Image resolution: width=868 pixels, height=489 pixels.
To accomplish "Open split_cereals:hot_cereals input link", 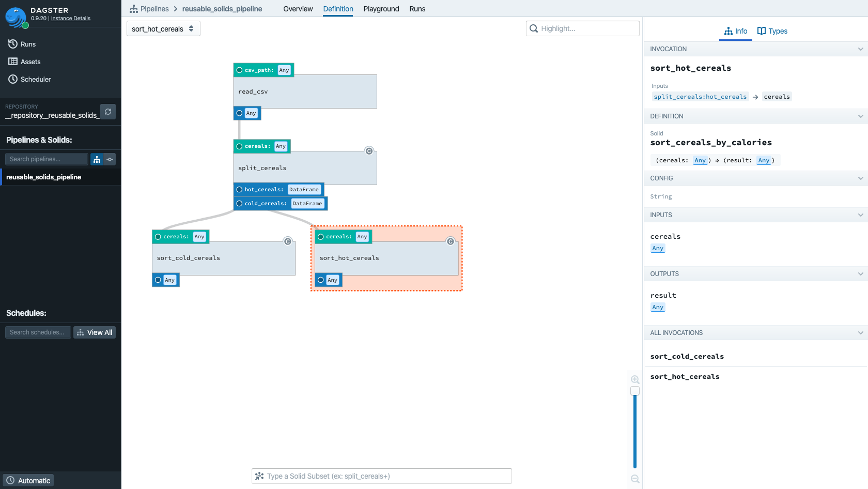I will [700, 97].
